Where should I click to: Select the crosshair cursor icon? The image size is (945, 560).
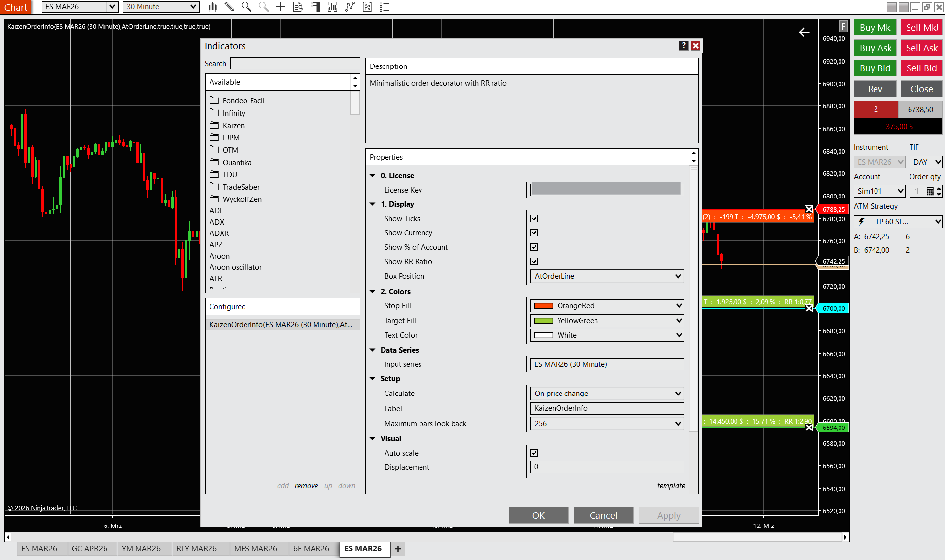coord(280,7)
